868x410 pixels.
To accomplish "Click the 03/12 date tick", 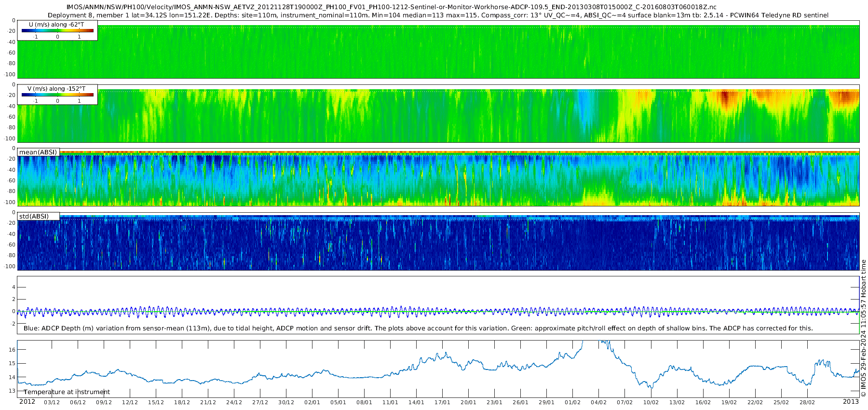I will (52, 402).
